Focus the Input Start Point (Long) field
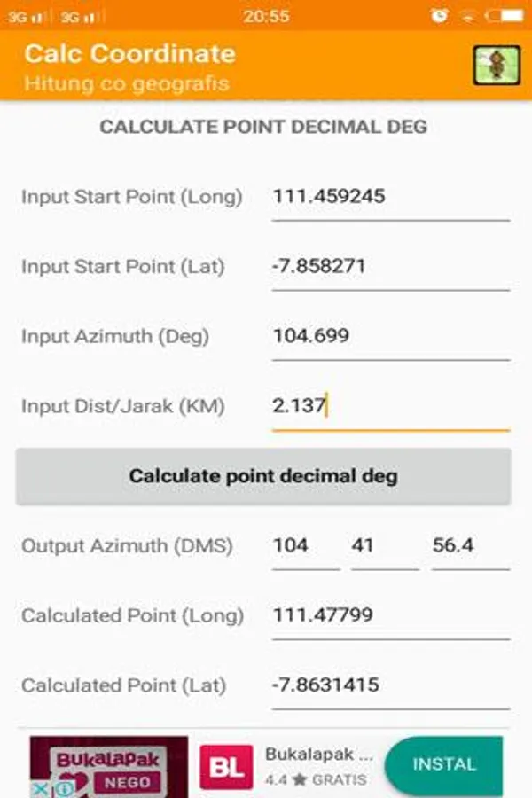Viewport: 532px width, 798px height. [x=390, y=197]
